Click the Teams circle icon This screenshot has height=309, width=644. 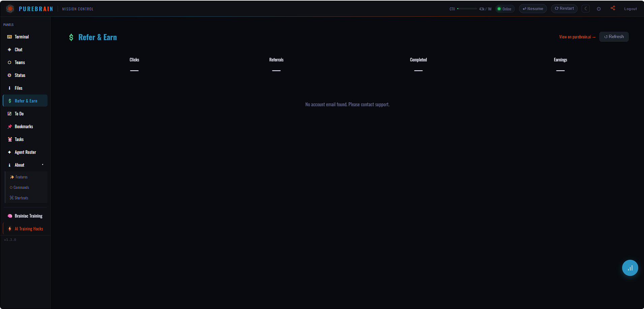[x=9, y=62]
